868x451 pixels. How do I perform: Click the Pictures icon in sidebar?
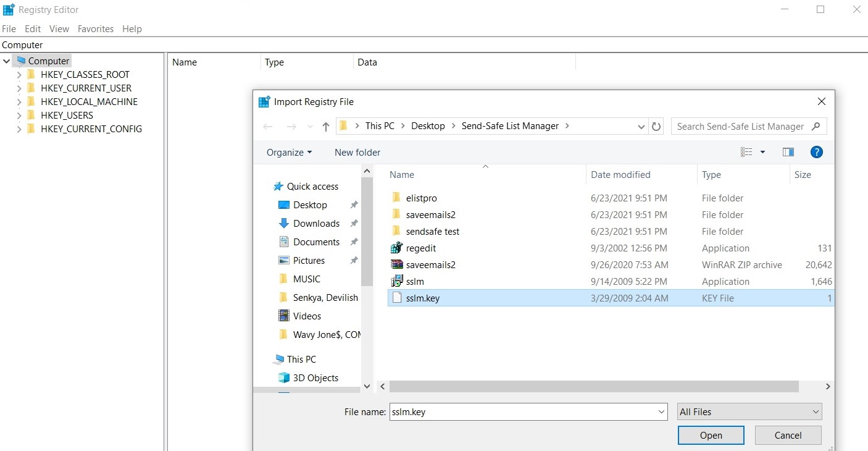click(x=284, y=260)
